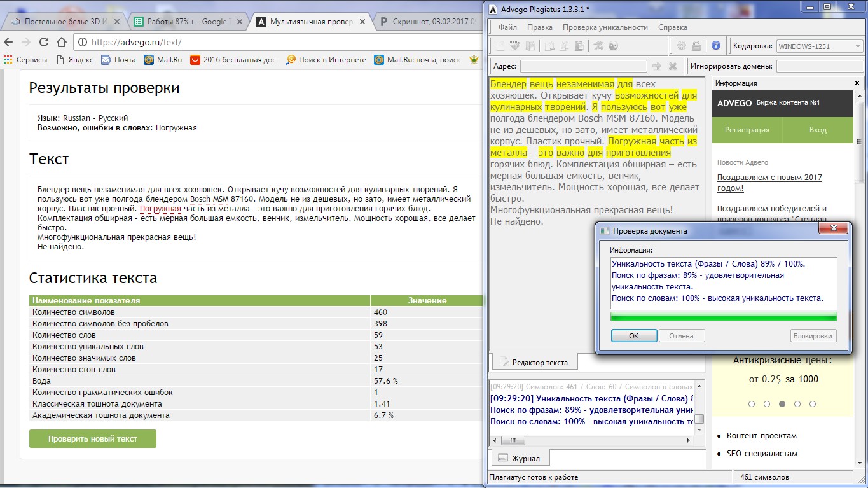Click Регистрация in Advego info panel
The image size is (868, 488).
(x=747, y=129)
